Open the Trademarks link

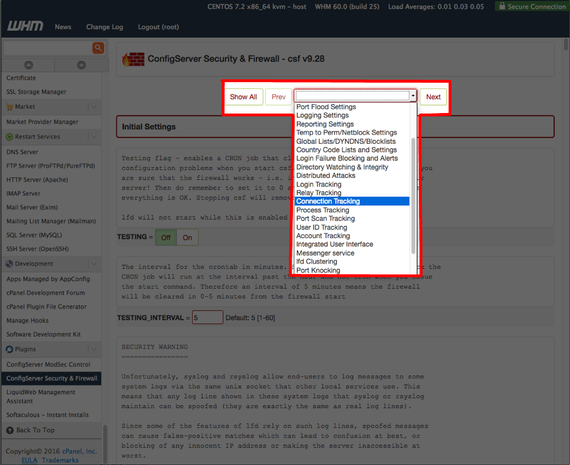[60, 460]
